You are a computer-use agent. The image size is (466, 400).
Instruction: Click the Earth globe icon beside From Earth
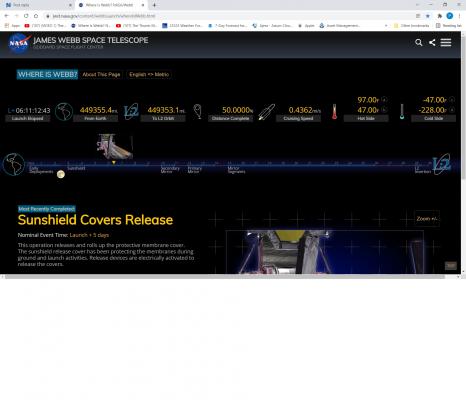click(64, 112)
